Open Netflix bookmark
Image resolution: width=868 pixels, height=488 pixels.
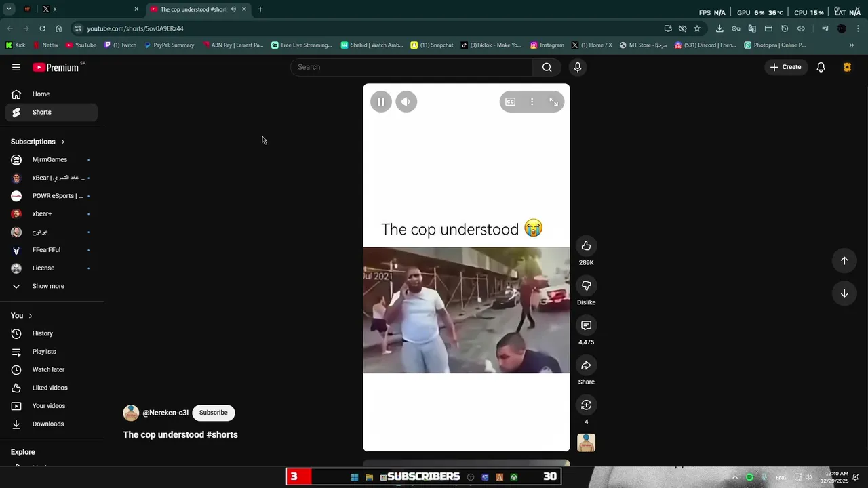(x=45, y=45)
